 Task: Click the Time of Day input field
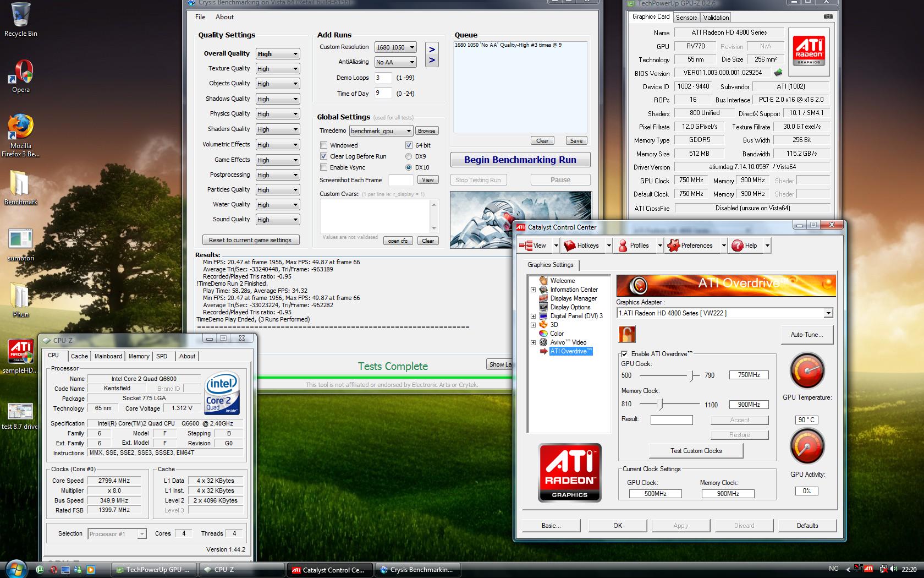(383, 93)
